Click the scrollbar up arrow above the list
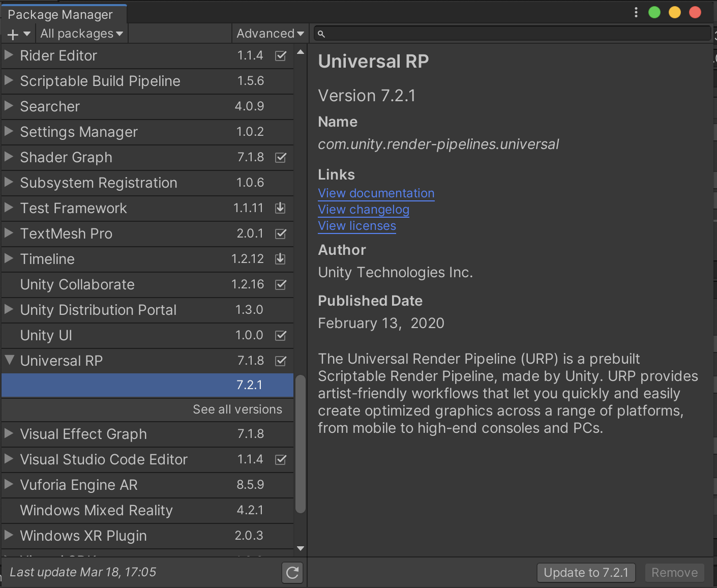Viewport: 717px width, 588px height. [x=300, y=51]
